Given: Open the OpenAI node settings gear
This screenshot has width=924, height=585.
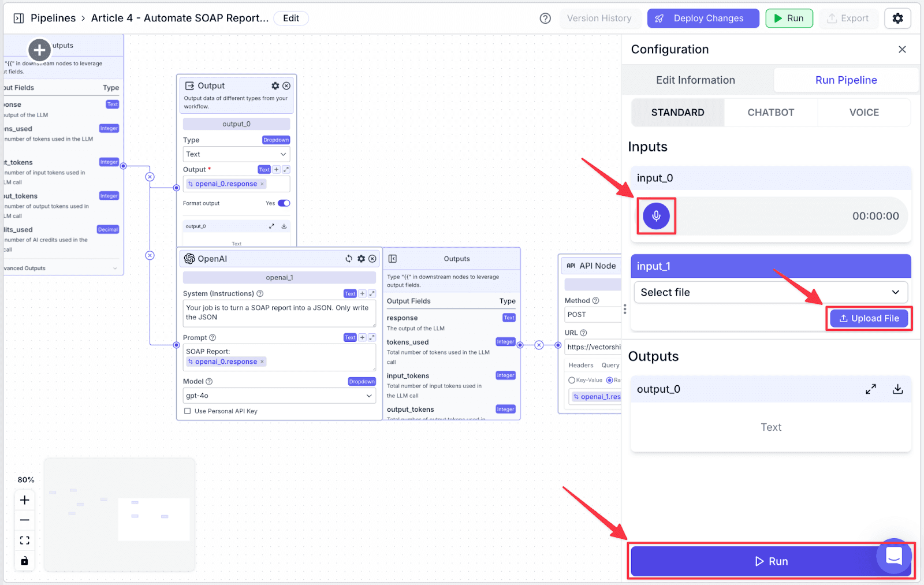Looking at the screenshot, I should [x=362, y=259].
